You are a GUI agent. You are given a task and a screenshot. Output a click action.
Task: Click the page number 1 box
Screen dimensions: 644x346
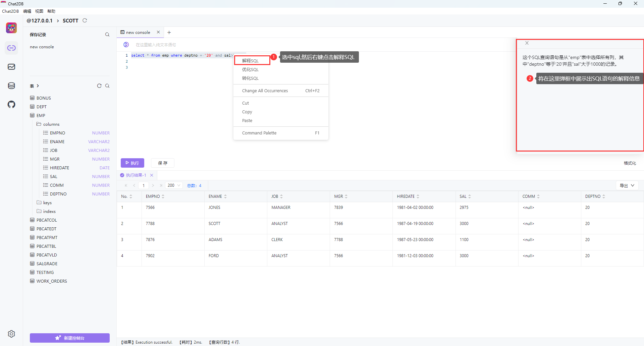(144, 185)
